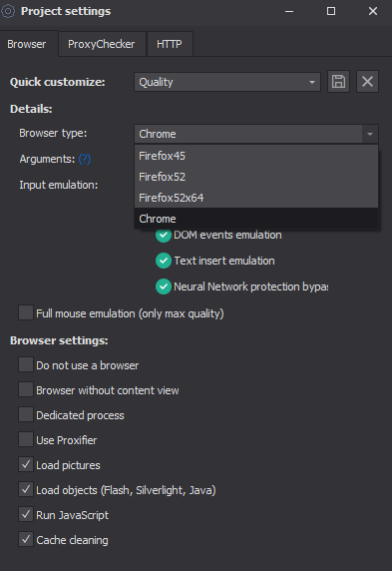Image resolution: width=392 pixels, height=571 pixels.
Task: Select Firefox45 from browser list
Action: [x=256, y=156]
